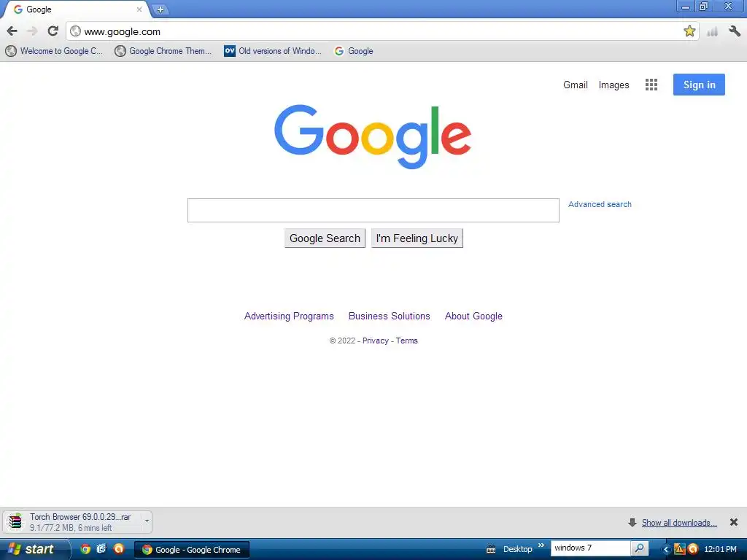Click the Desktop toolbar label
Viewport: 747px width, 560px height.
tap(517, 549)
